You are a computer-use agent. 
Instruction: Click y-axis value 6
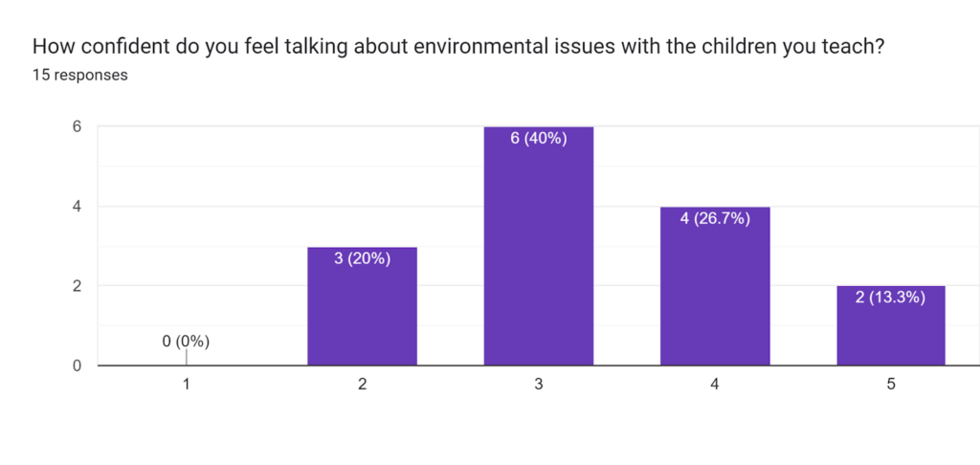tap(75, 126)
